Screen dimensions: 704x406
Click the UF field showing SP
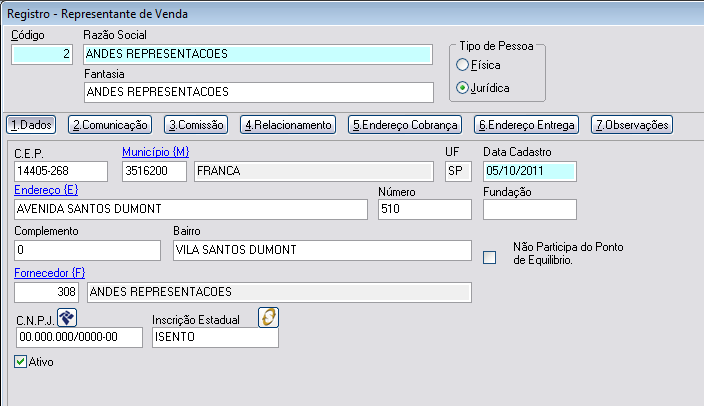coord(458,171)
